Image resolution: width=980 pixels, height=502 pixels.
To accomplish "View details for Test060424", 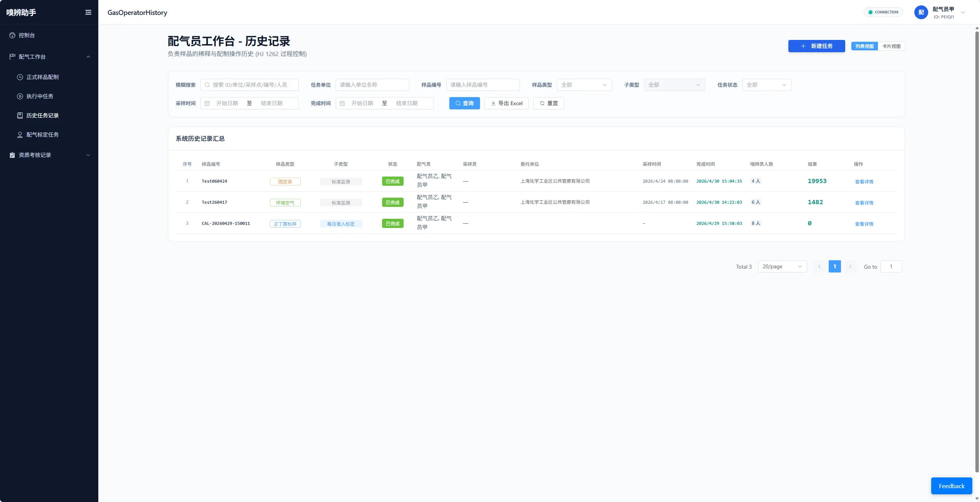I will 864,182.
